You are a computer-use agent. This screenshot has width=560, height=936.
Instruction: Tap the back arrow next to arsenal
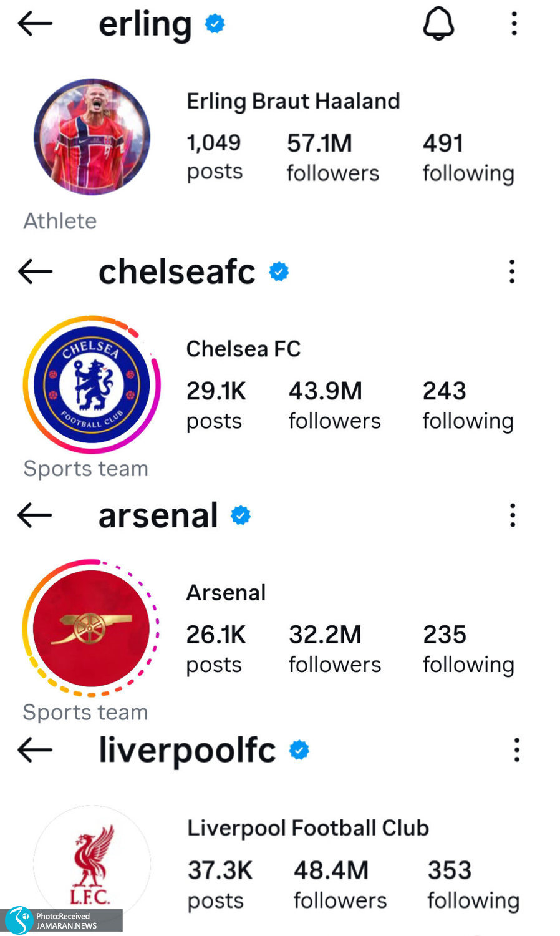coord(35,515)
